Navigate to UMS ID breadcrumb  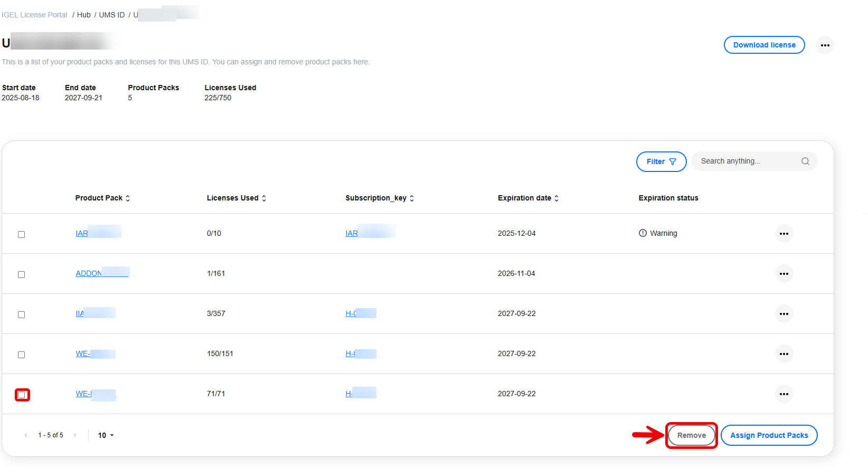click(x=112, y=15)
